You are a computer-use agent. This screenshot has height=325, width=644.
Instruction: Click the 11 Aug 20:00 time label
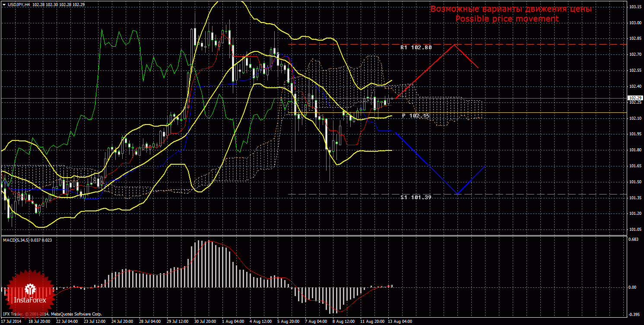tap(372, 322)
